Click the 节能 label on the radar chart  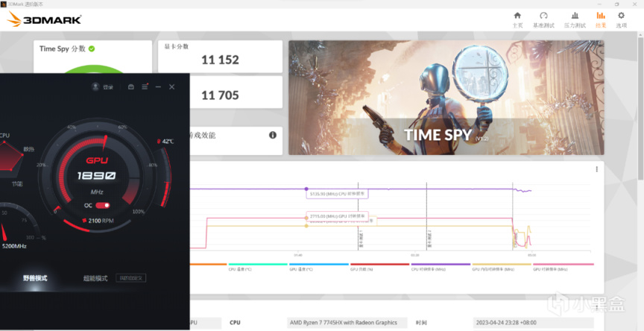pyautogui.click(x=17, y=184)
